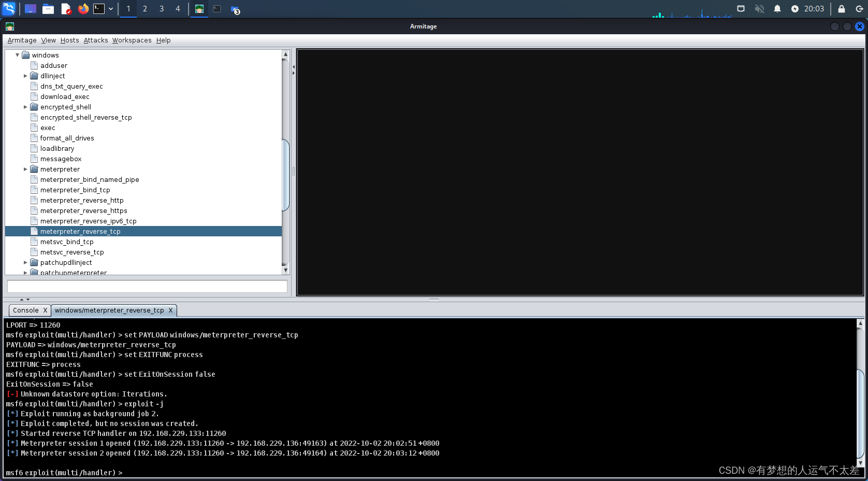The height and width of the screenshot is (481, 868).
Task: Open the file manager in the taskbar
Action: point(48,9)
